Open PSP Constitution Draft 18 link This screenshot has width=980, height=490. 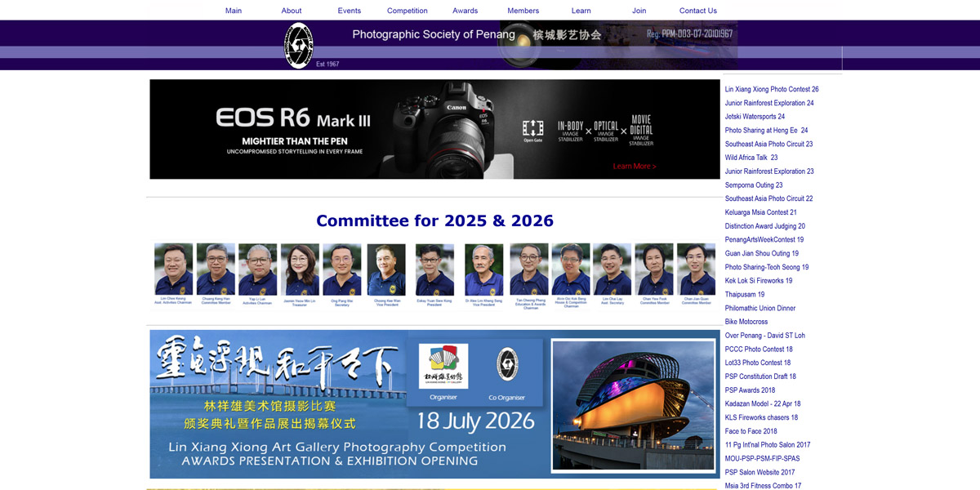pyautogui.click(x=760, y=376)
